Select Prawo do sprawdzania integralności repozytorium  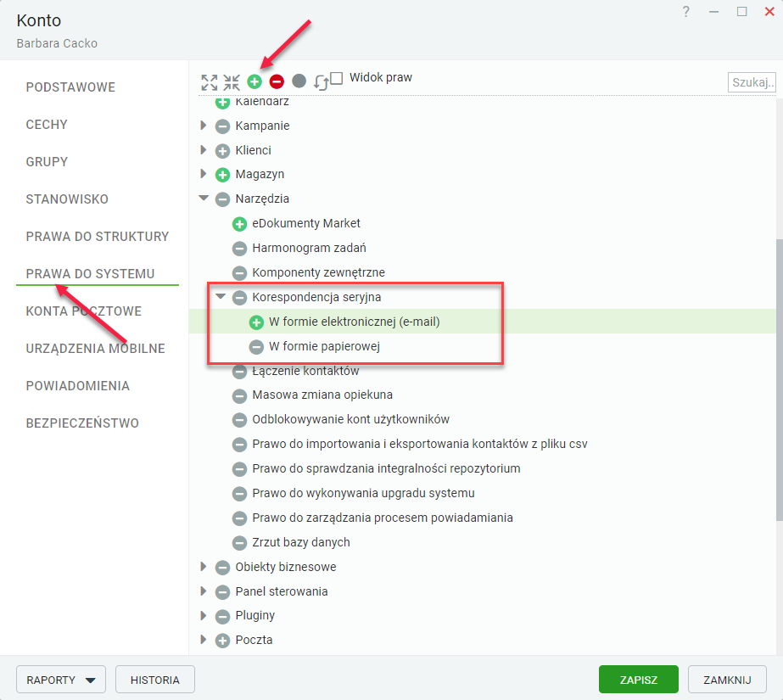click(386, 469)
